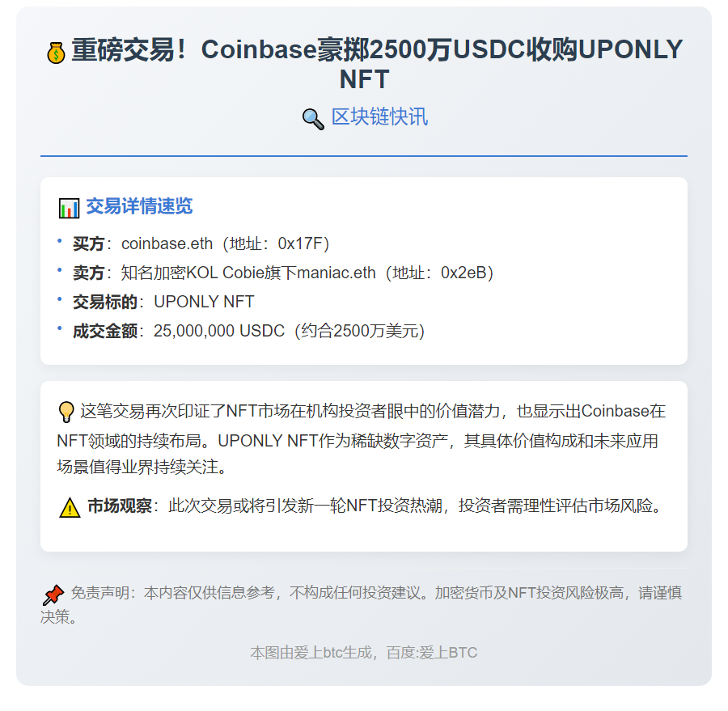Click the bullet dot before 买方

[x=60, y=241]
